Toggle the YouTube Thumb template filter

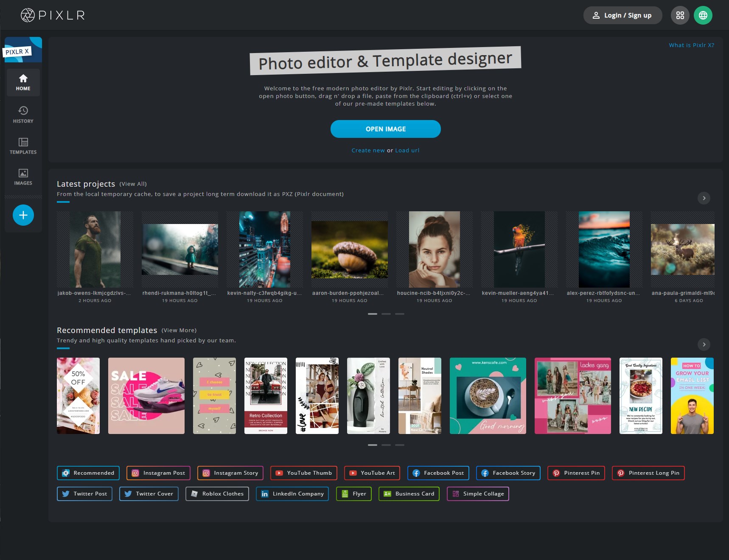(x=303, y=473)
